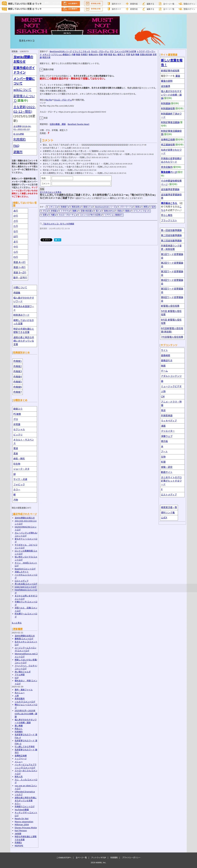Image resolution: width=197 pixels, height=868 pixels.
Task: Open PC被害 category link
Action: point(17,414)
